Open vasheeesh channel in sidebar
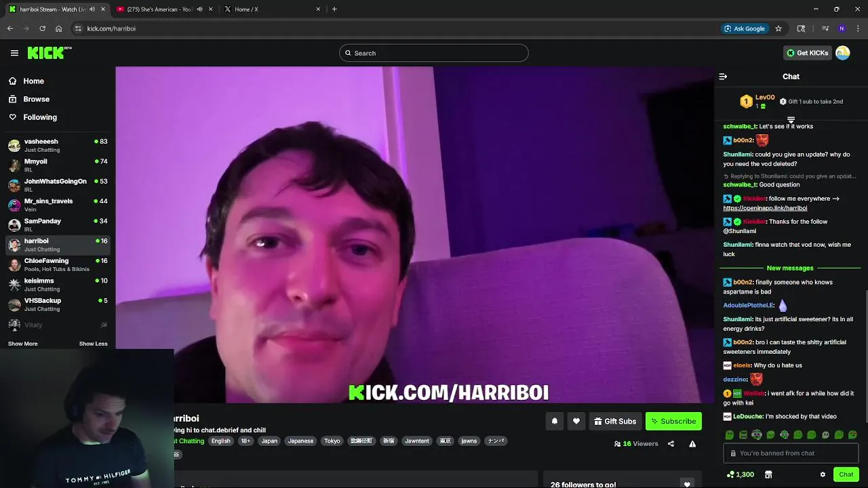 pyautogui.click(x=58, y=145)
